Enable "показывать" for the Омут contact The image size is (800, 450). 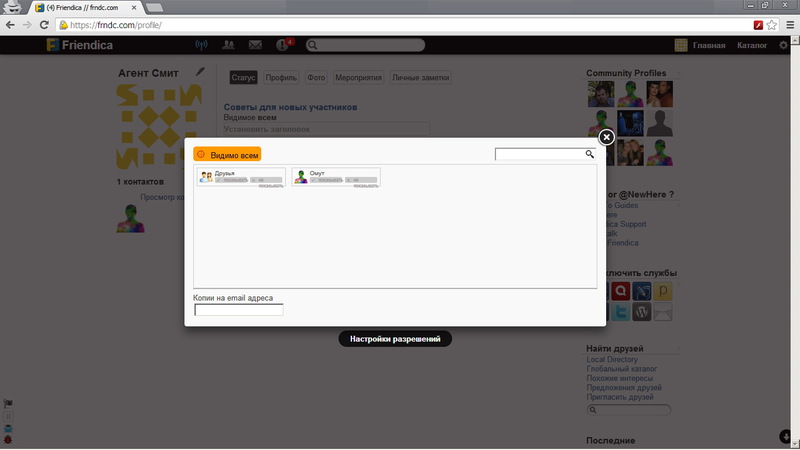click(x=327, y=180)
